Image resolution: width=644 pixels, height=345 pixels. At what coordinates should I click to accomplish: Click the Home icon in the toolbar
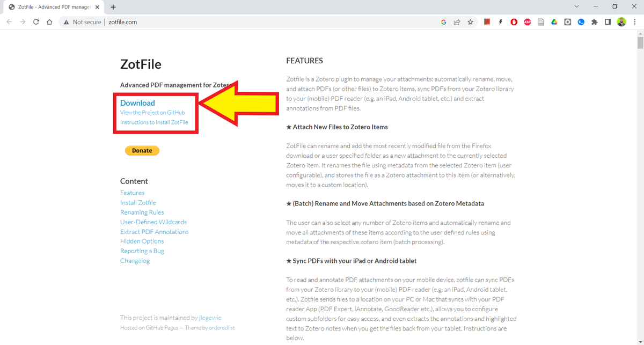coord(49,22)
